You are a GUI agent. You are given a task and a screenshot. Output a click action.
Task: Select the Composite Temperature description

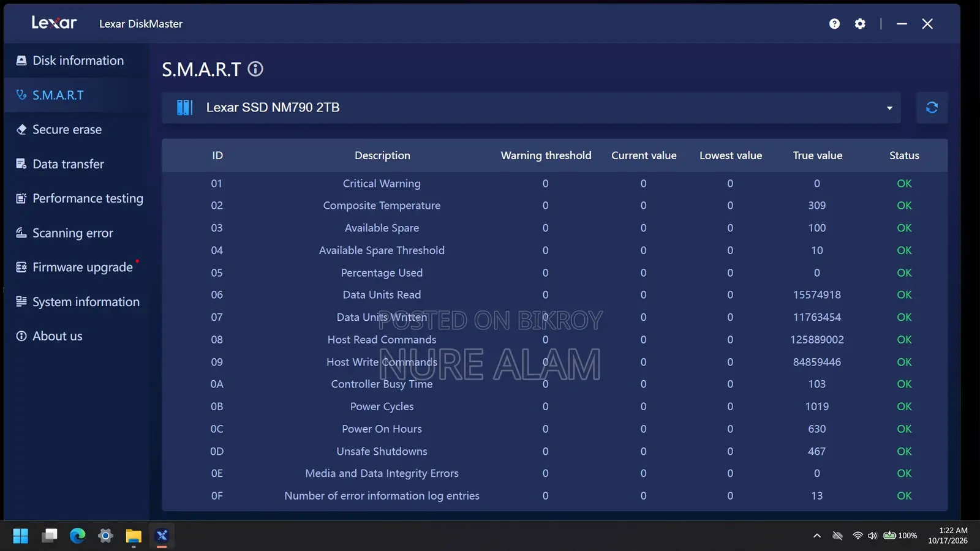(x=382, y=206)
